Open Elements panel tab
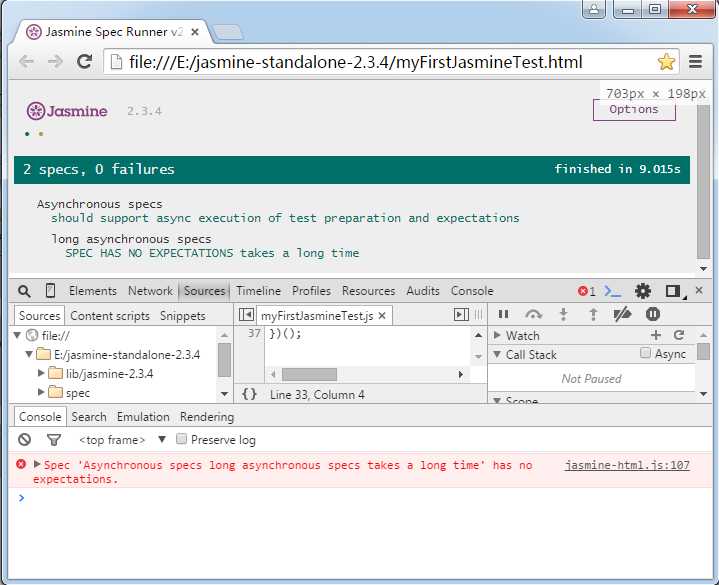 tap(93, 291)
